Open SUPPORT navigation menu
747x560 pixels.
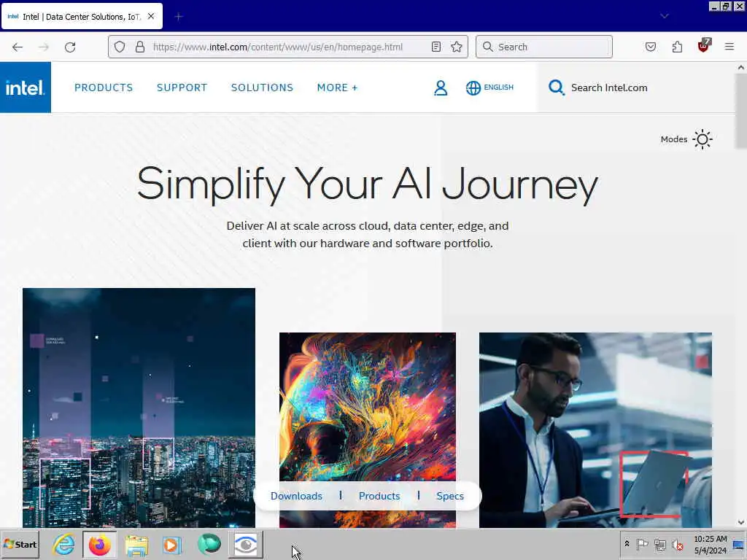[x=182, y=87]
